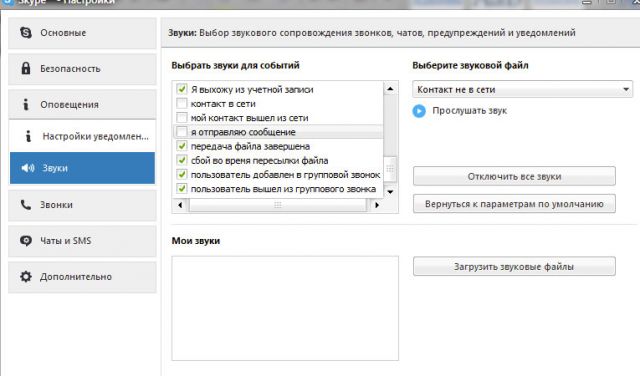Click the events list scroll left arrow

[180, 205]
